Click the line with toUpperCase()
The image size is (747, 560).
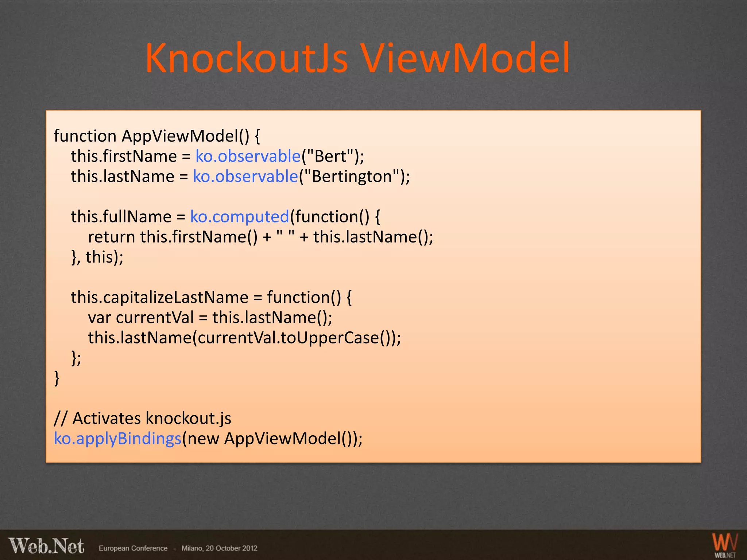244,338
